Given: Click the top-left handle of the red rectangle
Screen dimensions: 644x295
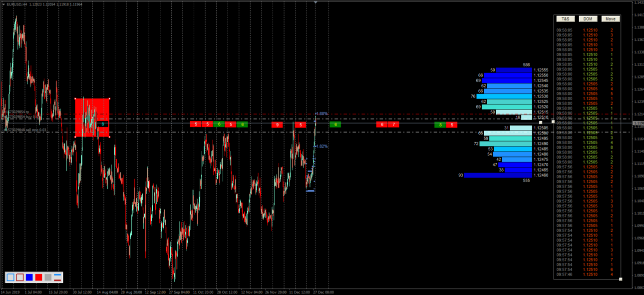Looking at the screenshot, I should 75,98.
